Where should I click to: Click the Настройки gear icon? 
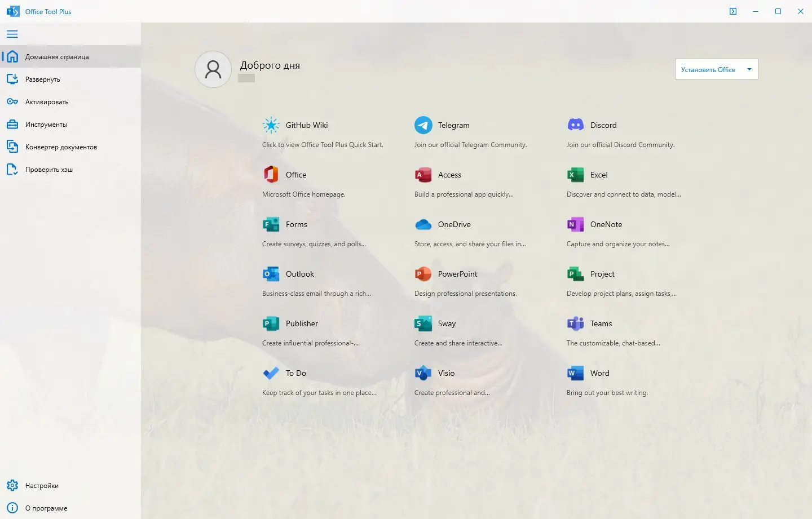(12, 485)
